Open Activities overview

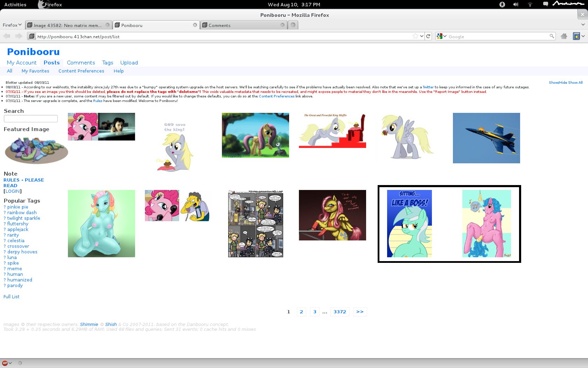(x=15, y=5)
